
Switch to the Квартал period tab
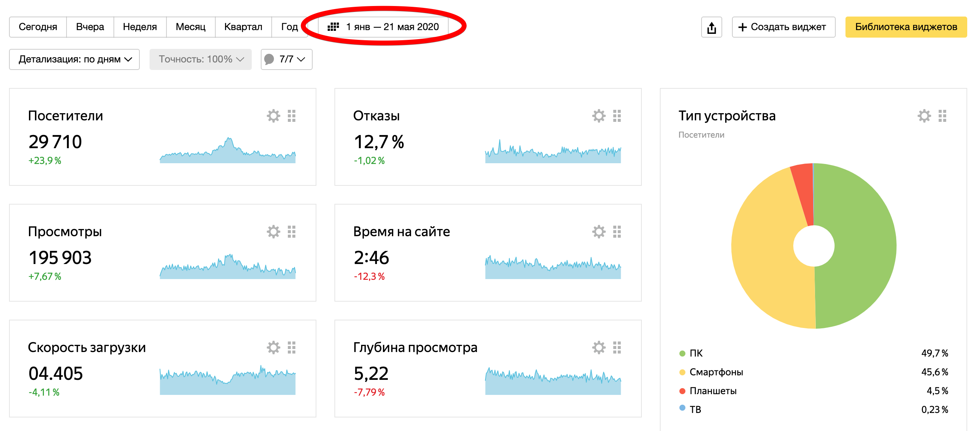pyautogui.click(x=243, y=27)
